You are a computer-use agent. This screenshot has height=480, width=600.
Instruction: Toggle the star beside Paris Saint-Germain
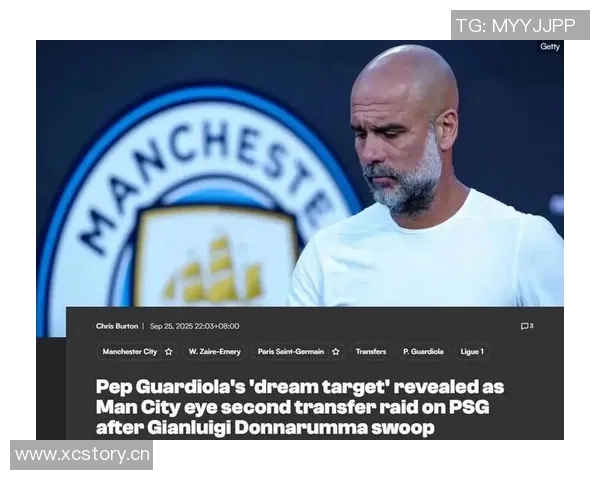click(x=336, y=352)
